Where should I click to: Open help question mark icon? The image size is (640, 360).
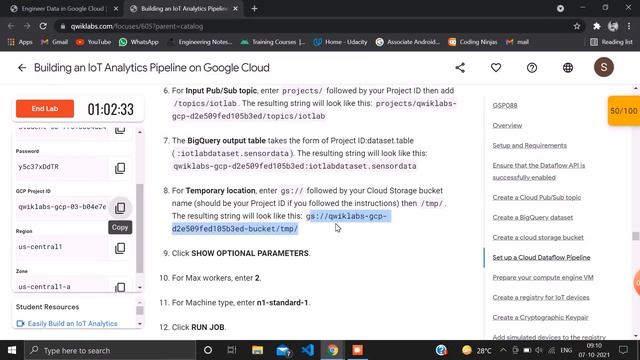click(x=531, y=68)
